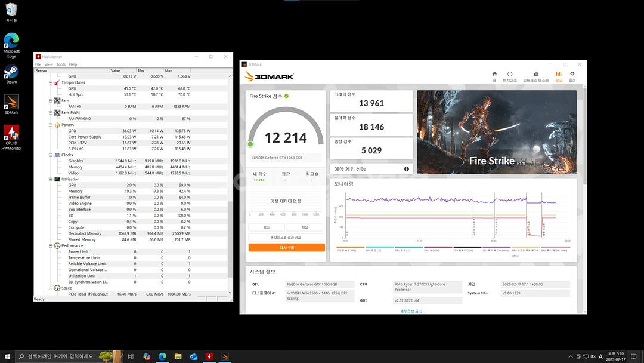644x363 pixels.
Task: Open the Steam desktop shortcut
Action: [11, 75]
